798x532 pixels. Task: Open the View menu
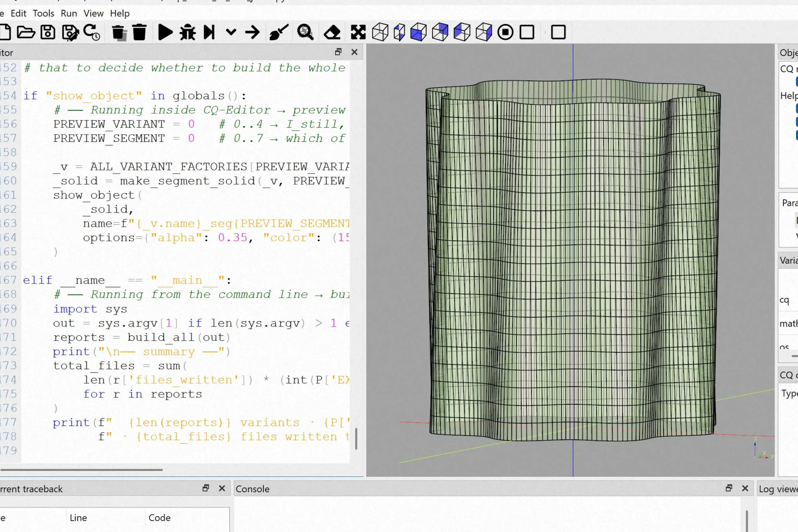click(94, 13)
